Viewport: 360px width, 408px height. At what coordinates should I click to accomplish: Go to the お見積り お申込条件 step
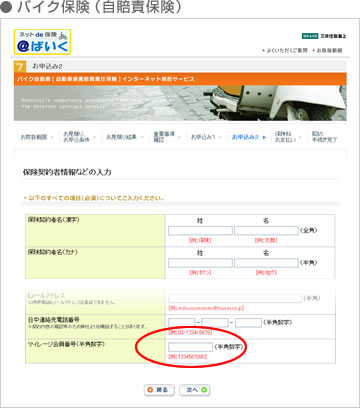pyautogui.click(x=77, y=137)
